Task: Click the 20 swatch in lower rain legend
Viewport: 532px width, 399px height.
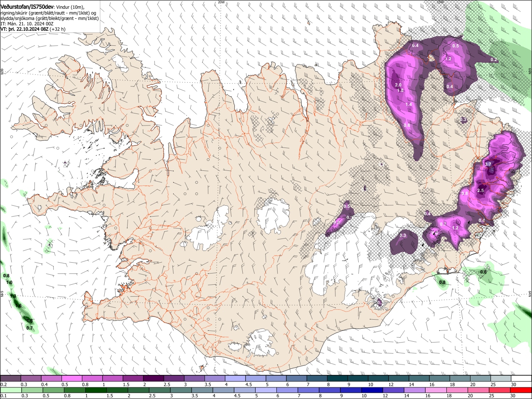Action: point(478,390)
